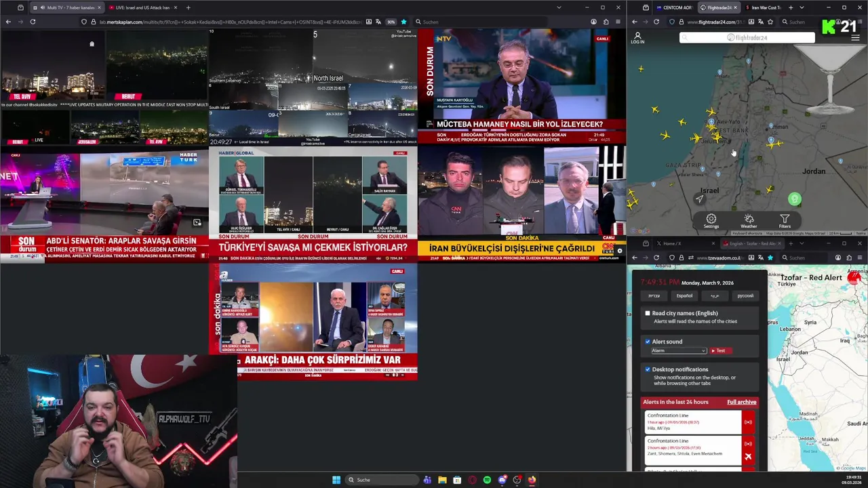This screenshot has width=868, height=488.
Task: Open Discord from the taskbar
Action: coord(502,480)
